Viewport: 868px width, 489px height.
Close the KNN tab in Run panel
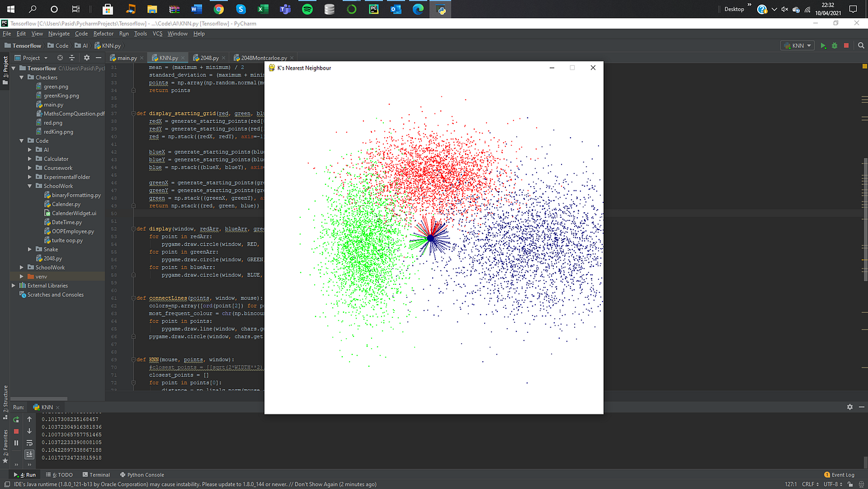57,407
